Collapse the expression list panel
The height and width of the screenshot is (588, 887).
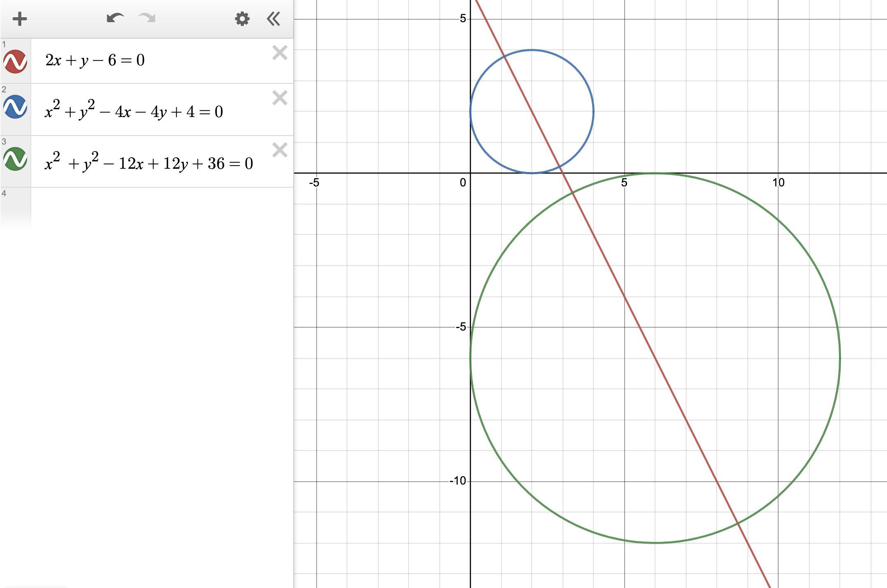coord(273,19)
